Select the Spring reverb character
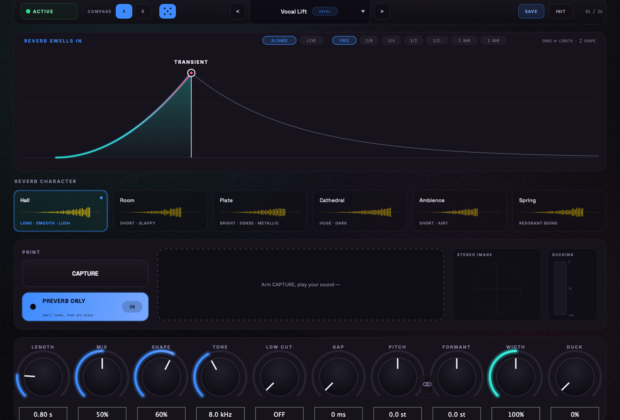This screenshot has height=420, width=620. (559, 211)
